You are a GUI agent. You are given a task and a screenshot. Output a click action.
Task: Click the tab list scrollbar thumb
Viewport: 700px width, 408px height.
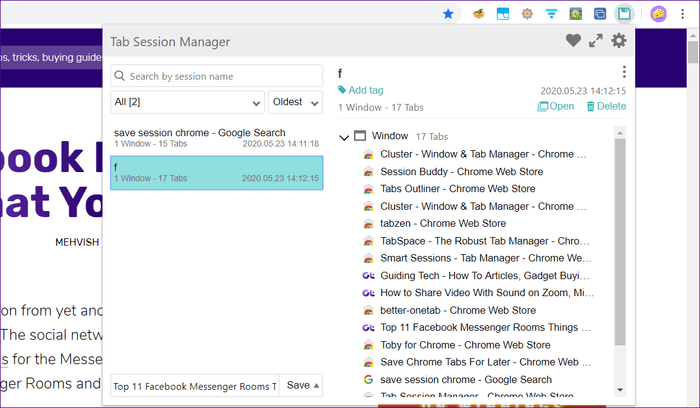(x=620, y=241)
